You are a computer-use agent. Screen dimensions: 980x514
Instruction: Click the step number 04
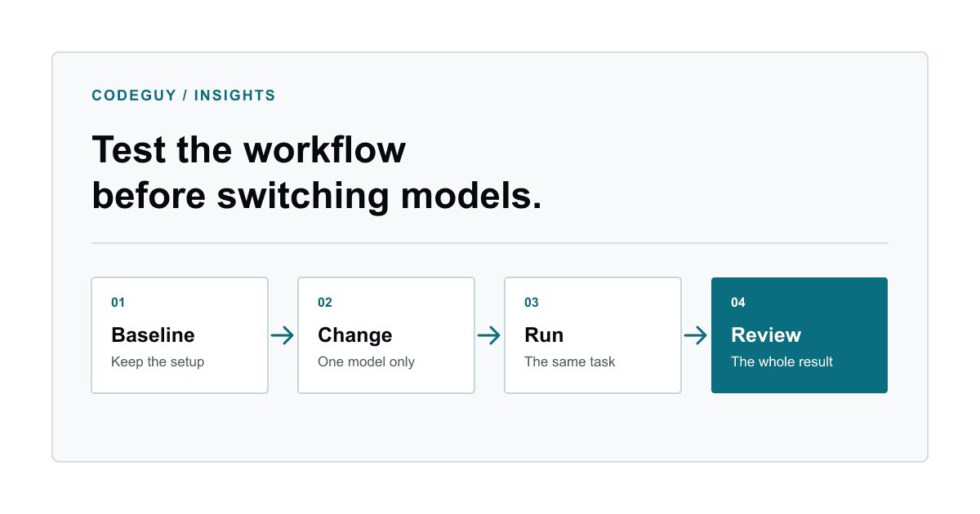[738, 303]
